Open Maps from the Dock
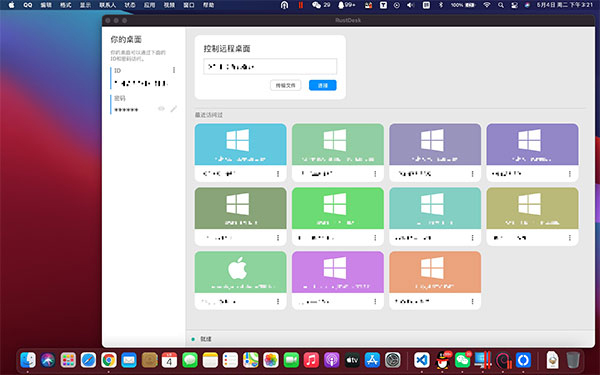This screenshot has width=600, height=375. point(251,360)
